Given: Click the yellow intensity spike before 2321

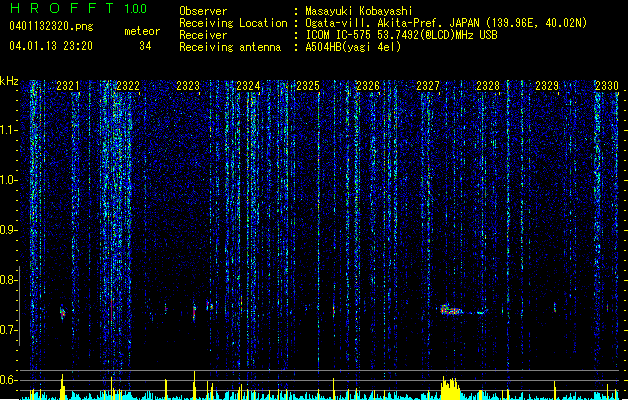Looking at the screenshot, I should tap(62, 387).
